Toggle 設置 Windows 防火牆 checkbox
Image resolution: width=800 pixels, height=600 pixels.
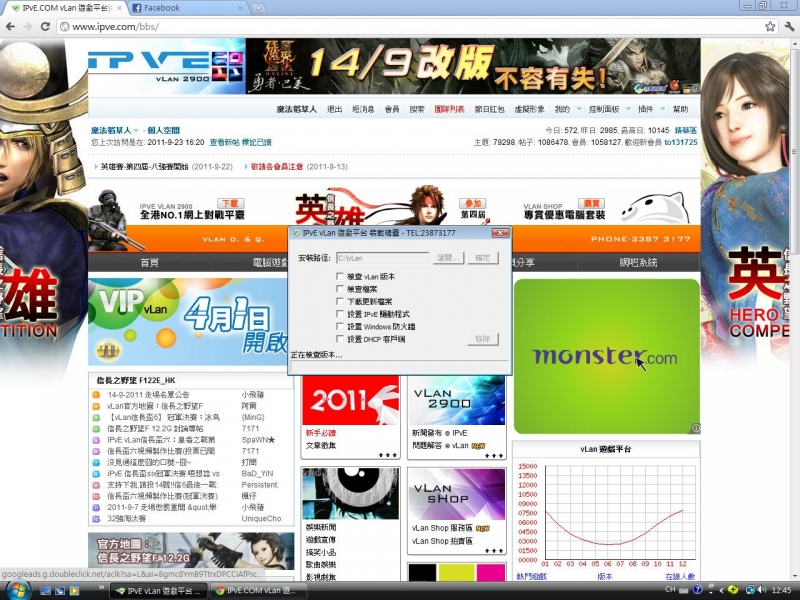pyautogui.click(x=340, y=326)
